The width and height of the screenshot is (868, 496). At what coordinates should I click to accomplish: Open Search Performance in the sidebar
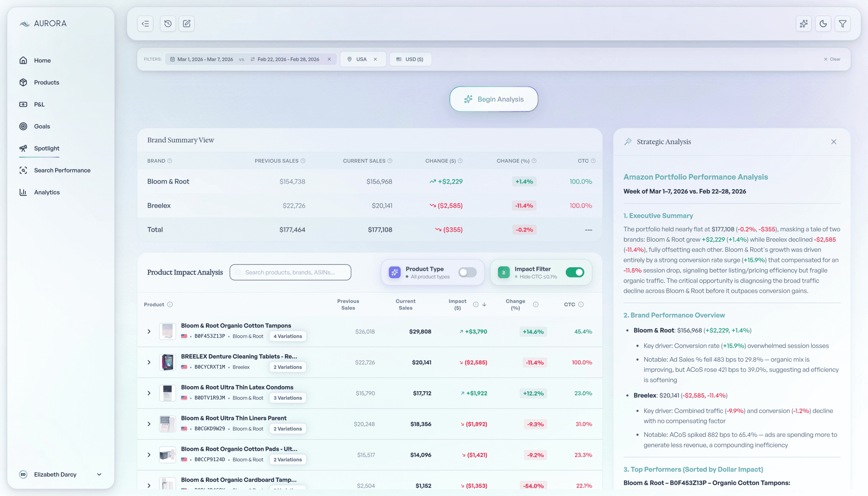click(x=62, y=170)
